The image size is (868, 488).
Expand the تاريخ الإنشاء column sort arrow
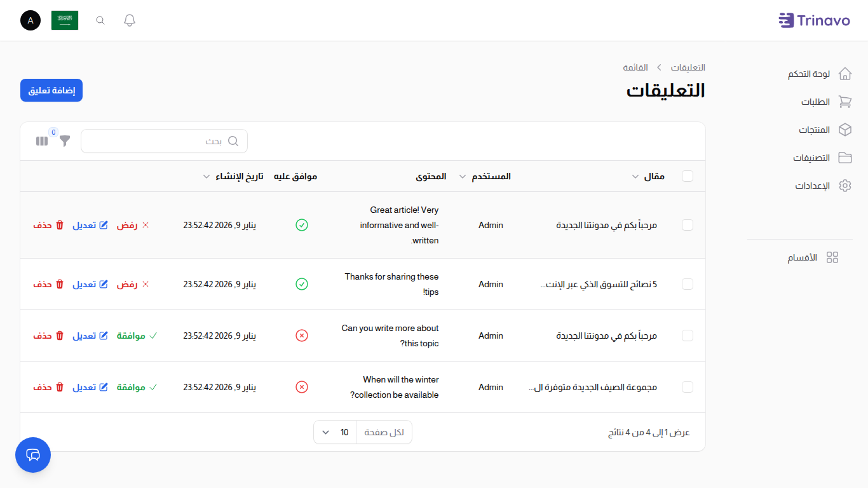click(207, 176)
